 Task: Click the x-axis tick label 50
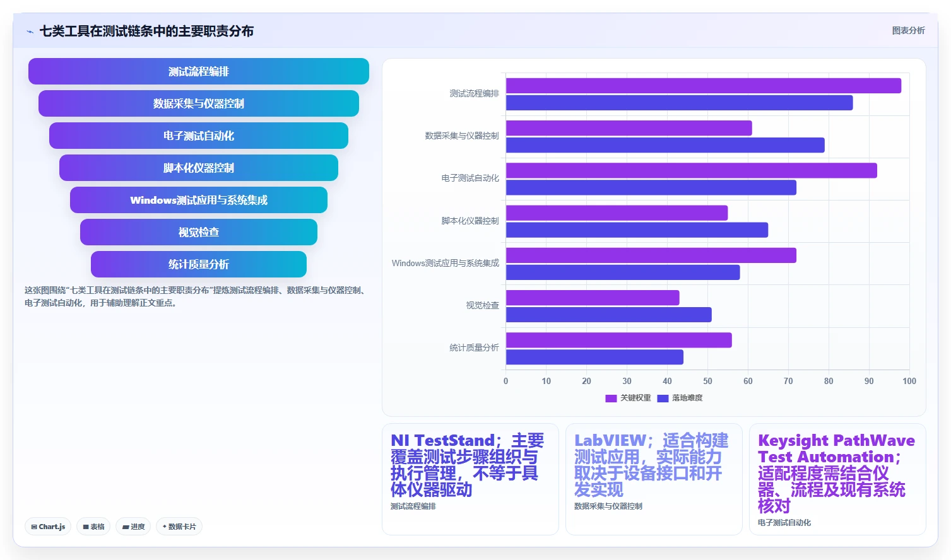point(707,381)
